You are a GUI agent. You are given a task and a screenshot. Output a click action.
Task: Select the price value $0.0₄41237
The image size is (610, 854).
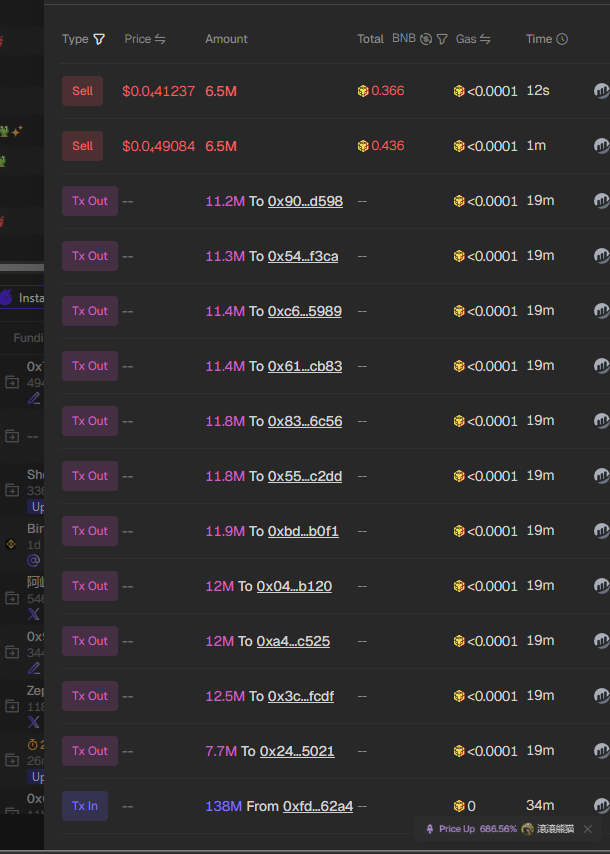[x=158, y=92]
